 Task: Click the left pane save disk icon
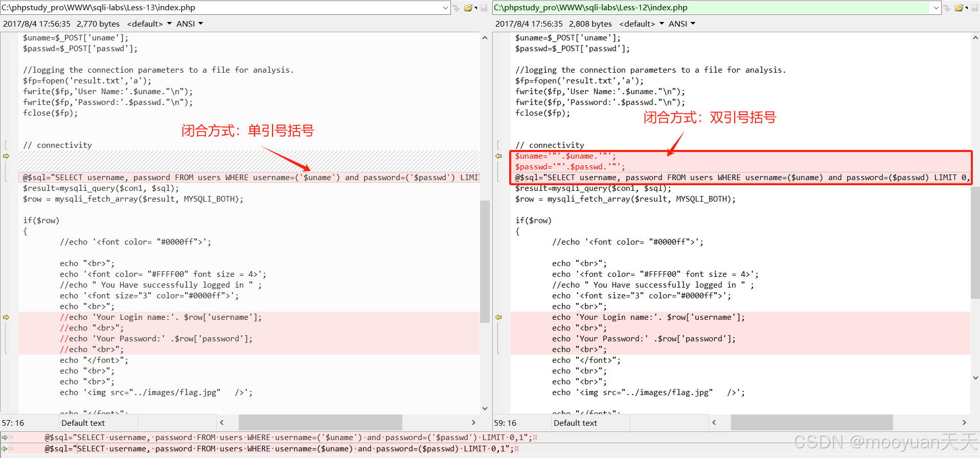[484, 8]
